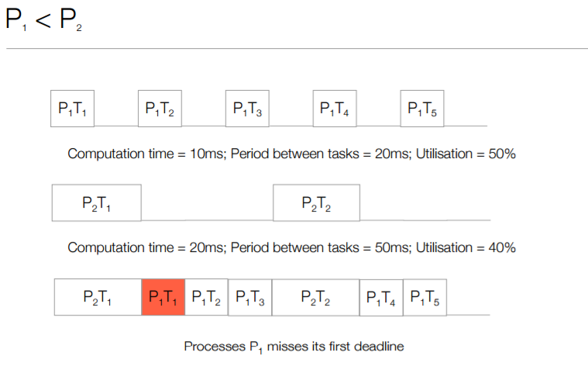
Task: Select the P2T2 block in the combined schedule
Action: pyautogui.click(x=315, y=297)
